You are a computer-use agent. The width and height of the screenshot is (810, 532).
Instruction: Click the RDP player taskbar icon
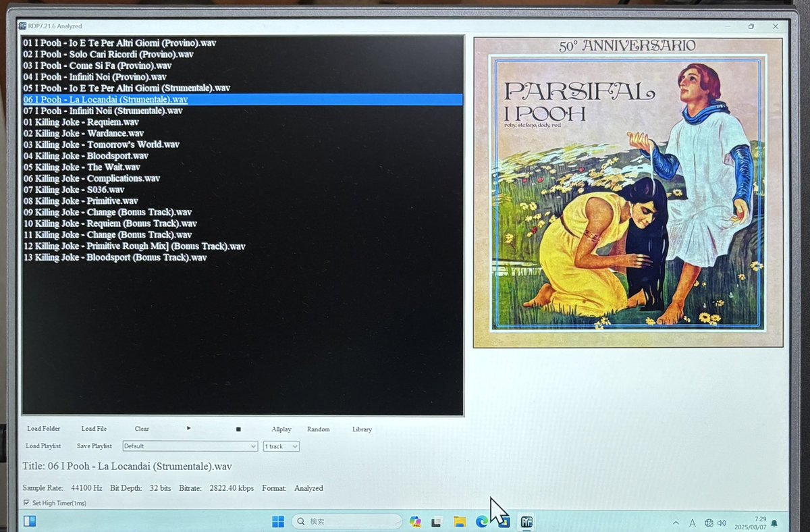coord(526,522)
